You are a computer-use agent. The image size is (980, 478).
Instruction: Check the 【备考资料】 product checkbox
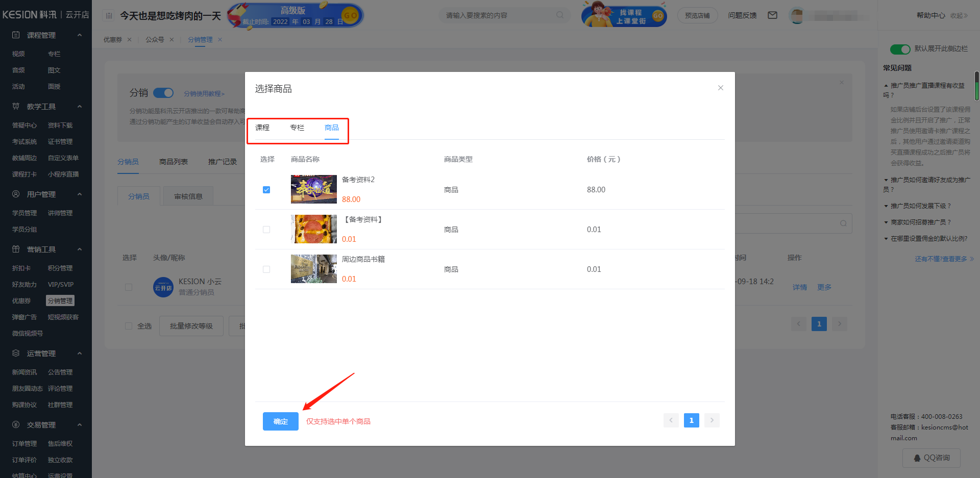(x=266, y=230)
